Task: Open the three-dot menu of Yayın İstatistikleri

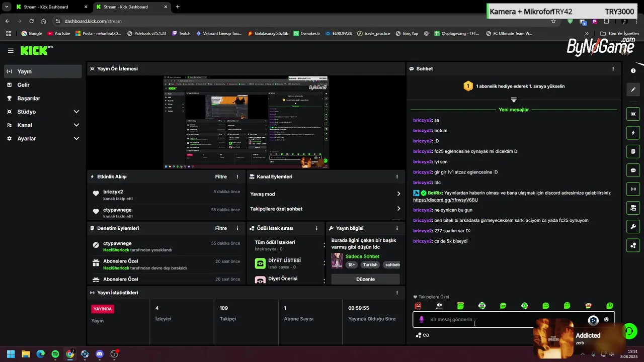Action: [397, 293]
